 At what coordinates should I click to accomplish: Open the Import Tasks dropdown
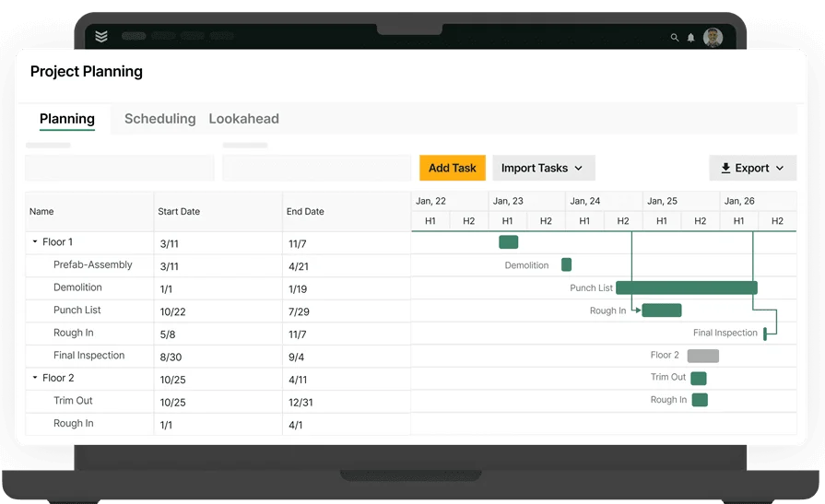pyautogui.click(x=543, y=168)
